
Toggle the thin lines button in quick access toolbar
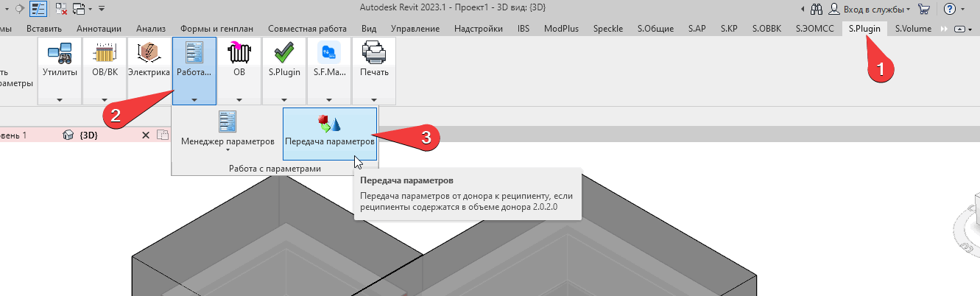point(38,9)
